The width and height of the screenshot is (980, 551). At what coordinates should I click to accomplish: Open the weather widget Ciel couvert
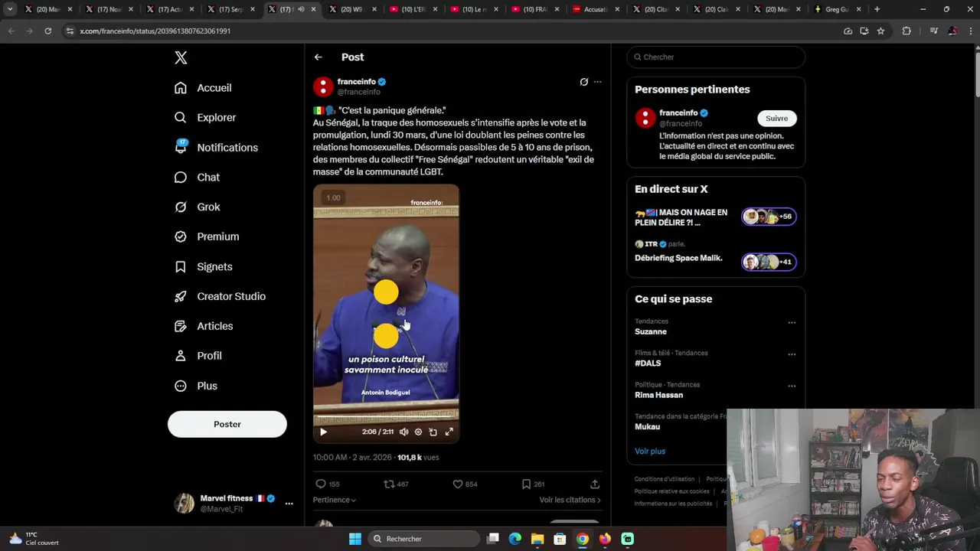[x=34, y=539]
